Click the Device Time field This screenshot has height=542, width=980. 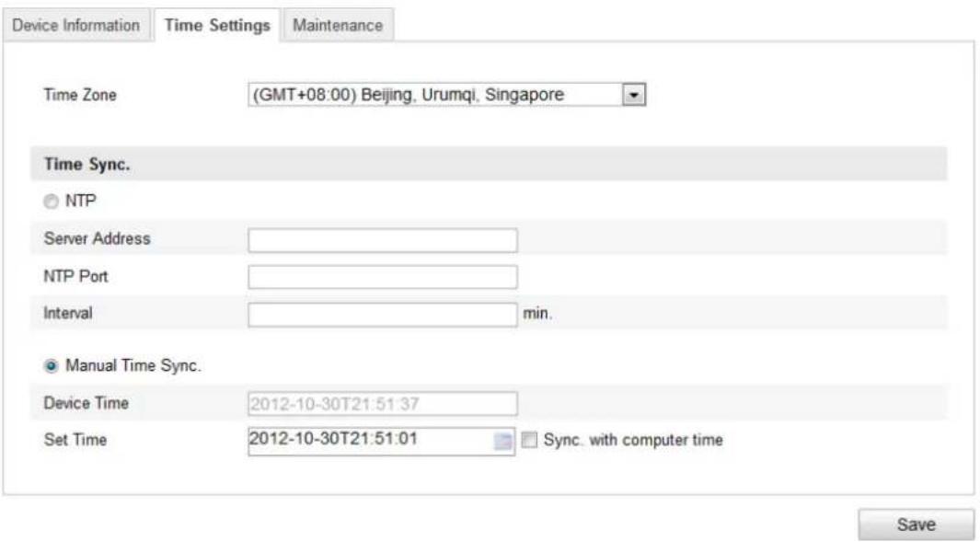(x=383, y=403)
